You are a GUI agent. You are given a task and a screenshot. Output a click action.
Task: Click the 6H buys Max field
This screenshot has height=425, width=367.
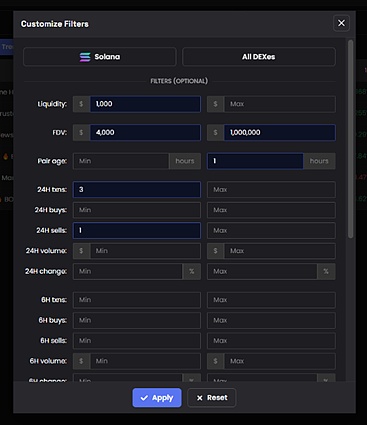(271, 320)
